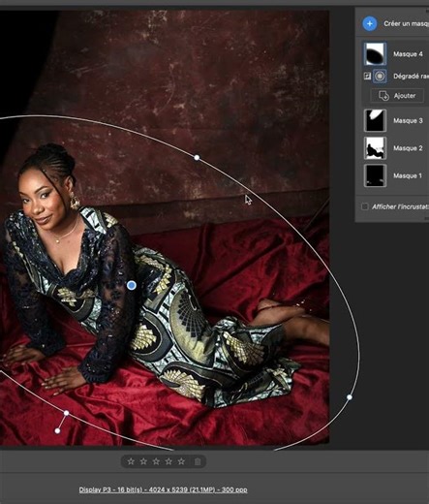Click the Masque 3 label
Screen dimensions: 429x504
coord(408,120)
